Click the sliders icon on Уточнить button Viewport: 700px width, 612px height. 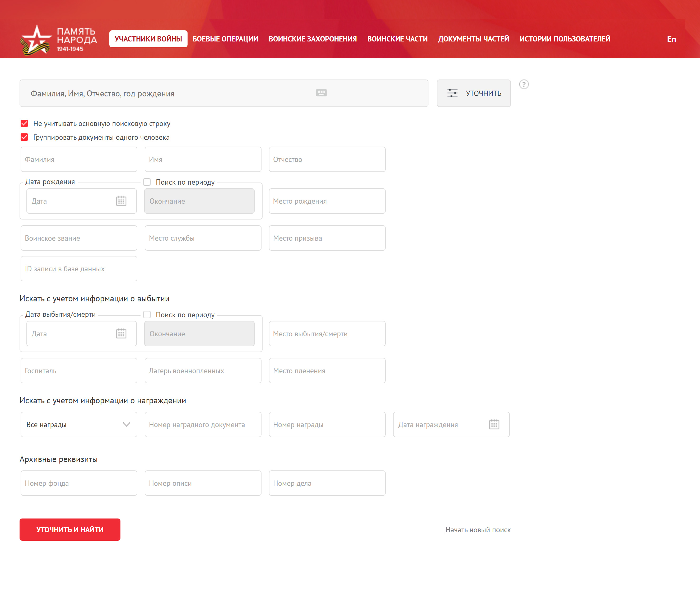click(452, 93)
